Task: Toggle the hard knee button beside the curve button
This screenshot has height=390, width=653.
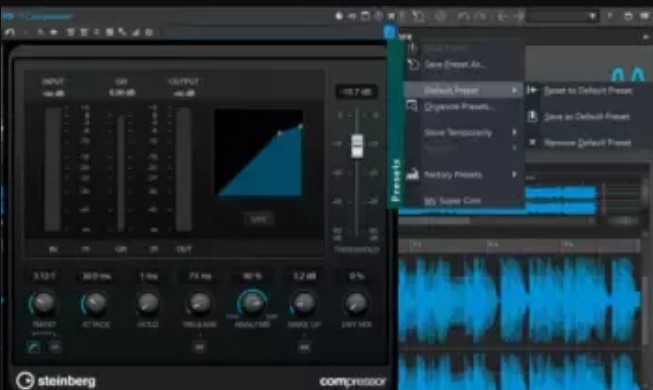Action: (55, 347)
